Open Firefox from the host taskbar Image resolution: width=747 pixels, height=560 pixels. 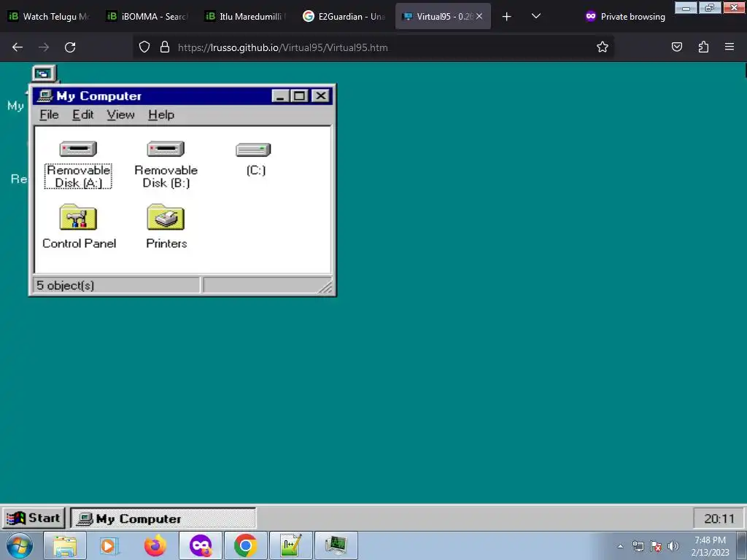tap(155, 545)
